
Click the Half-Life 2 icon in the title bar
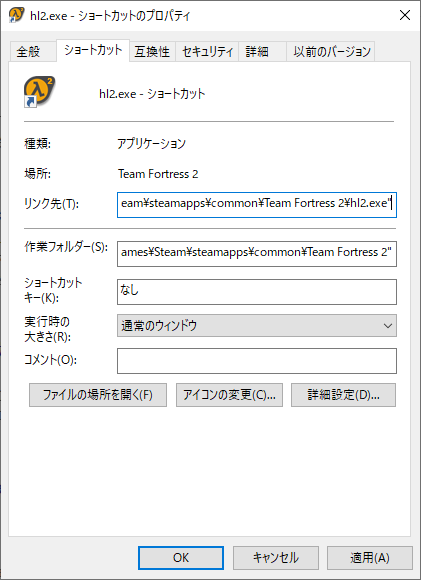coord(16,15)
